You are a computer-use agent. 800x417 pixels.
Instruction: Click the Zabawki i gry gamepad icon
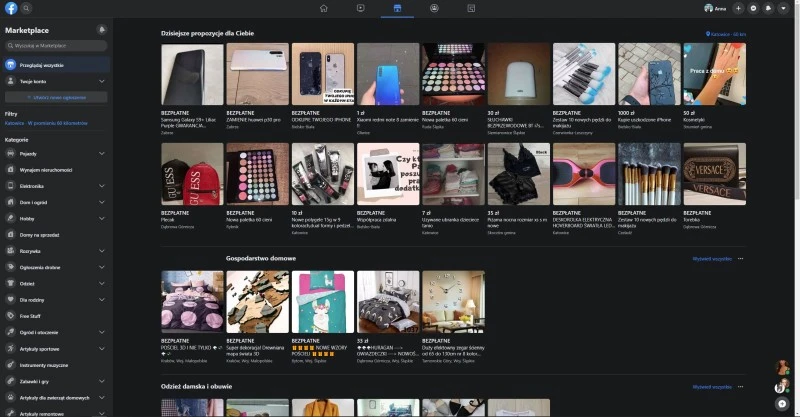10,381
